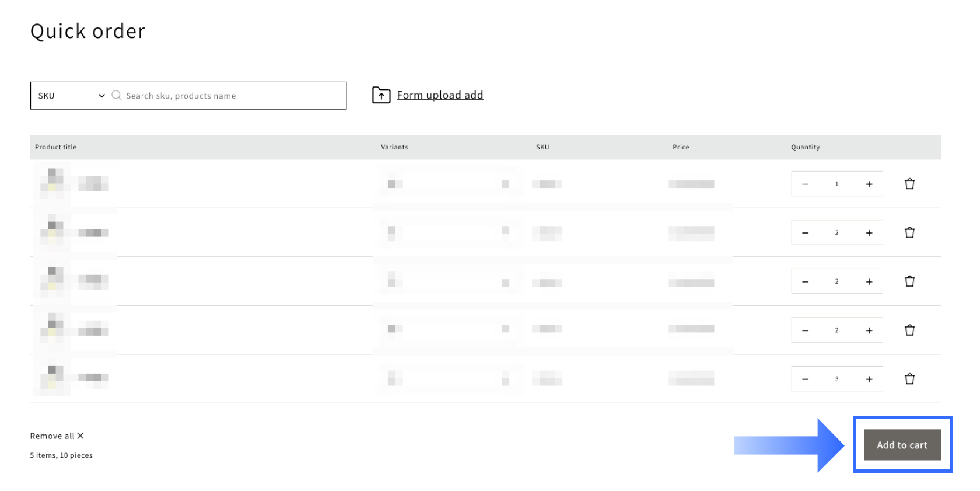Remove third row using its trash icon
This screenshot has height=491, width=980.
909,281
